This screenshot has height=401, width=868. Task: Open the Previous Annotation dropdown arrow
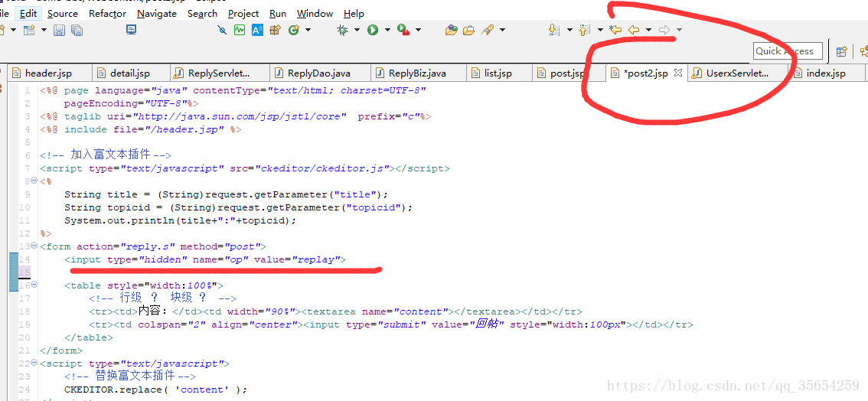click(x=600, y=30)
